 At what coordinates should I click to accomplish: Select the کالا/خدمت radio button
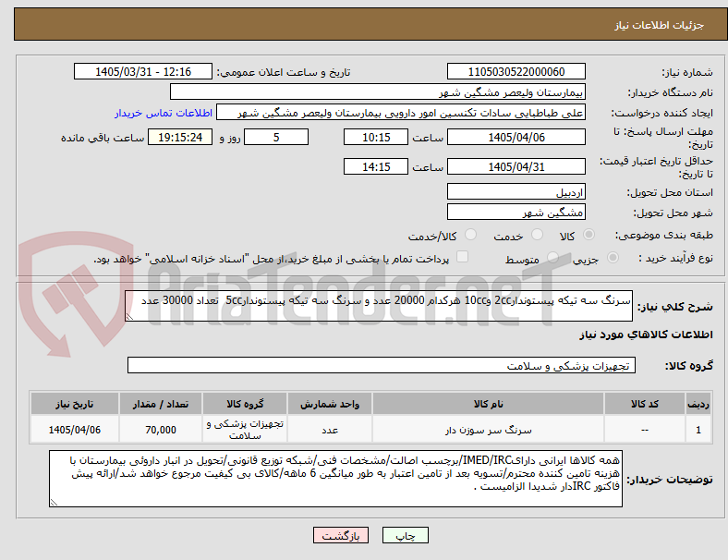coord(471,235)
